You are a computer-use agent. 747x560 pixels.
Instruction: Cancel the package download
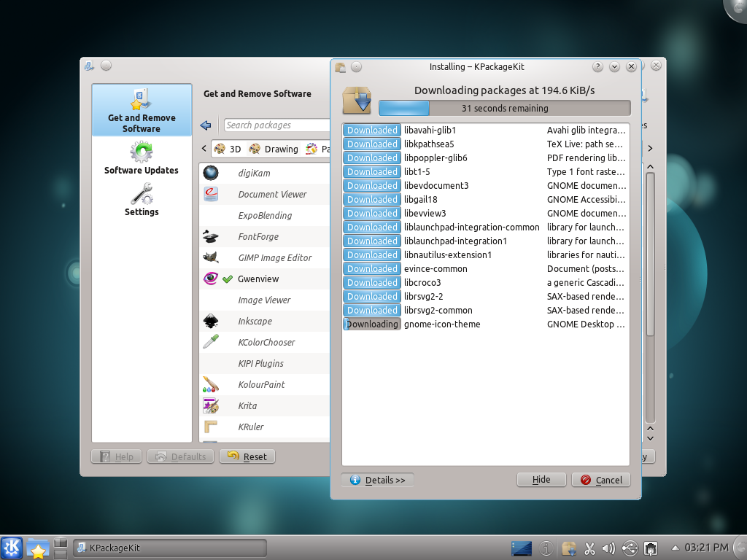[601, 480]
